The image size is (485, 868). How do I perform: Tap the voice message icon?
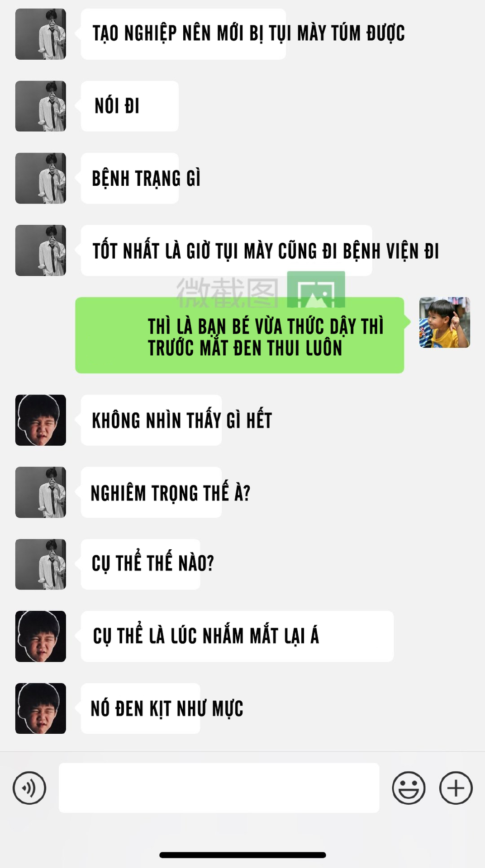tap(29, 788)
